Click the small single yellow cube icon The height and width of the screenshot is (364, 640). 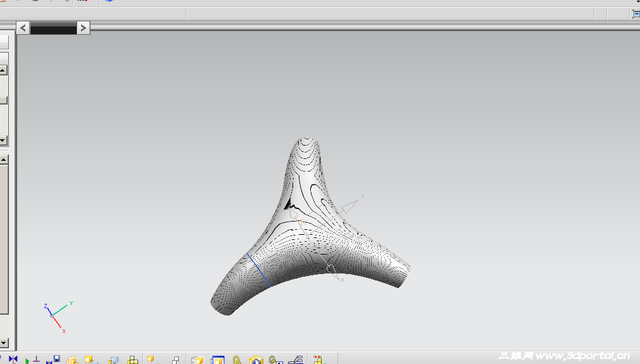pos(151,359)
